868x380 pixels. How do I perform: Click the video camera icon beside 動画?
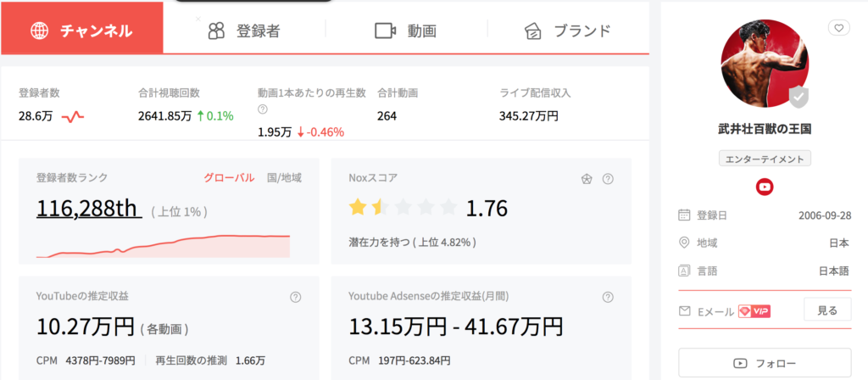pos(386,31)
